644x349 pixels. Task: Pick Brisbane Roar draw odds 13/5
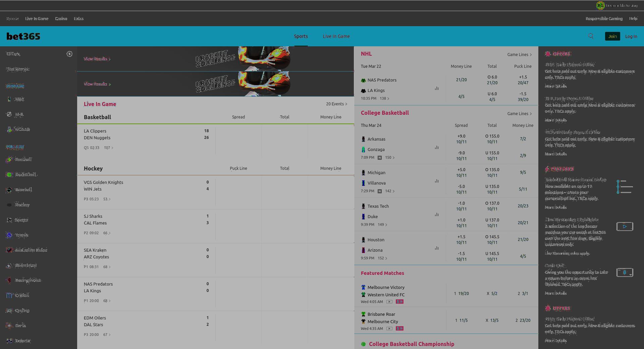pyautogui.click(x=492, y=320)
